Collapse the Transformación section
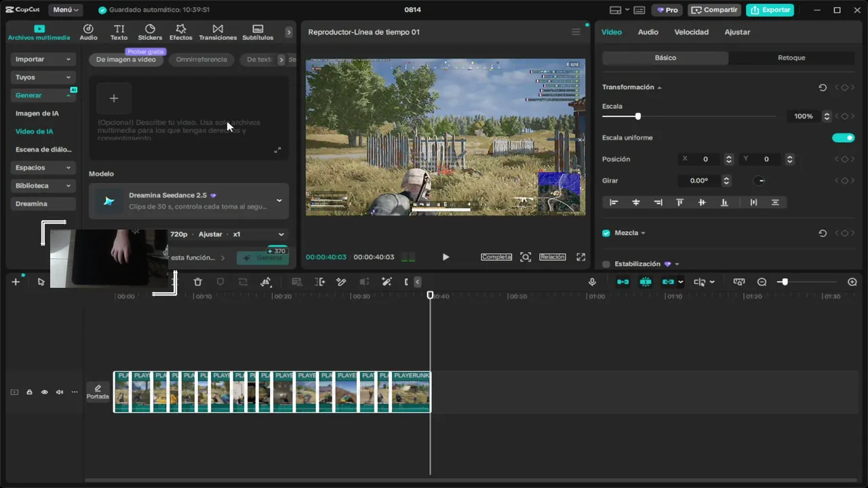868x488 pixels. point(659,87)
